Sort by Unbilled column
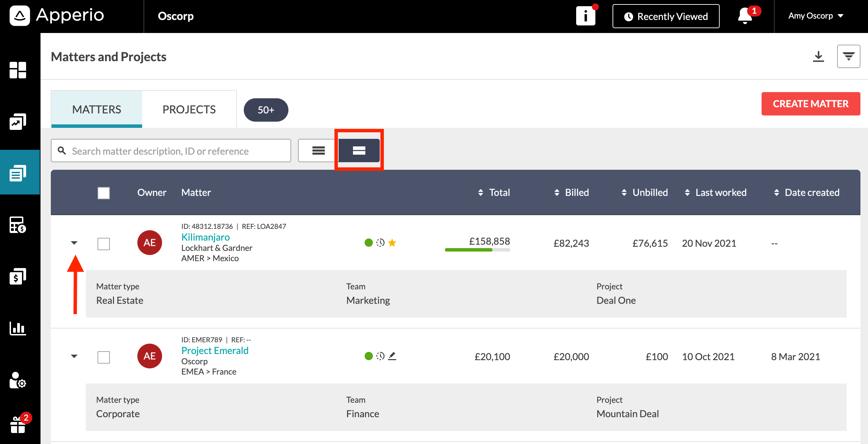Viewport: 868px width, 444px height. click(x=644, y=192)
